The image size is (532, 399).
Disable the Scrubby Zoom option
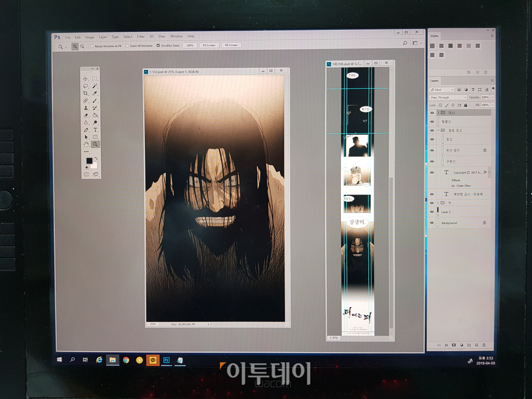[x=158, y=45]
